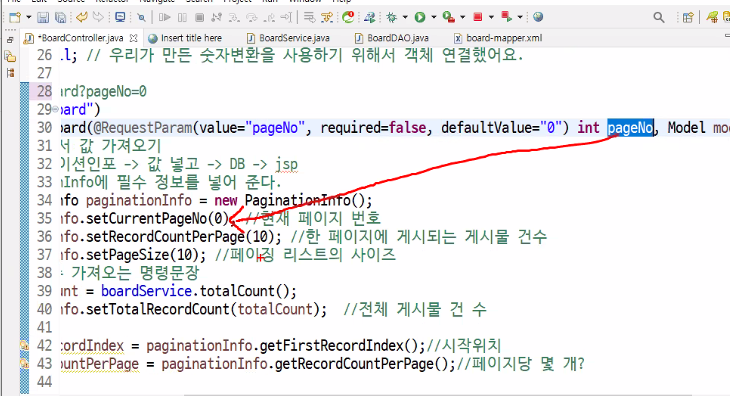730x396 pixels.
Task: Switch to the Insert title here tab
Action: coord(185,38)
